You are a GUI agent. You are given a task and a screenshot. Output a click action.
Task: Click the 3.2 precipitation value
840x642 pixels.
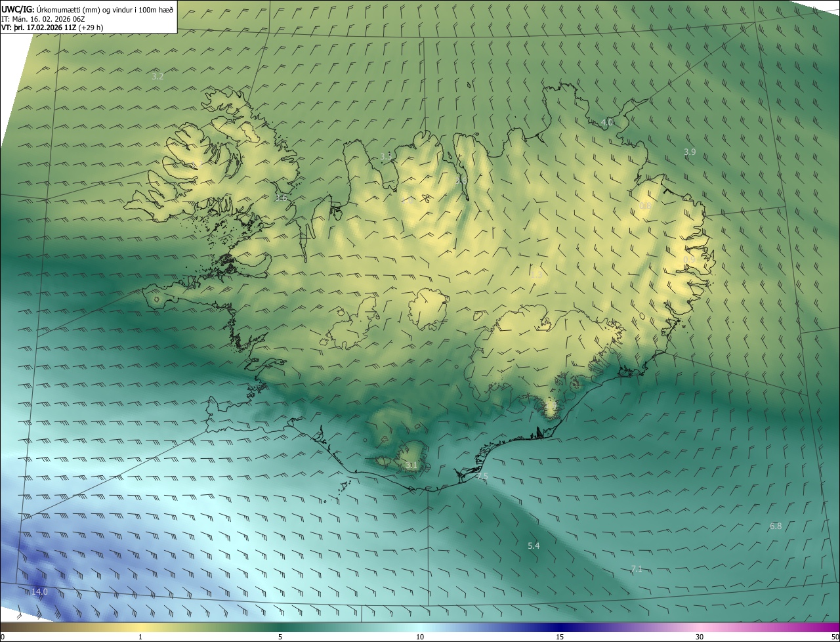click(x=157, y=77)
